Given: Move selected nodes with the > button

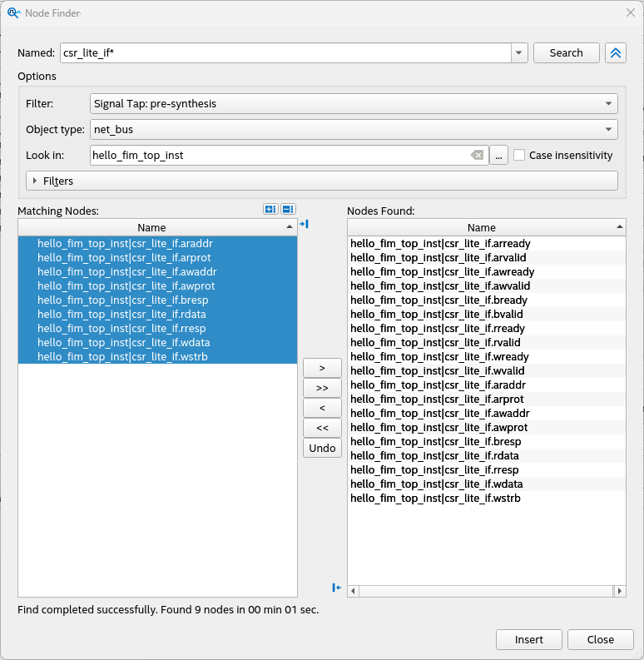Looking at the screenshot, I should pos(322,368).
